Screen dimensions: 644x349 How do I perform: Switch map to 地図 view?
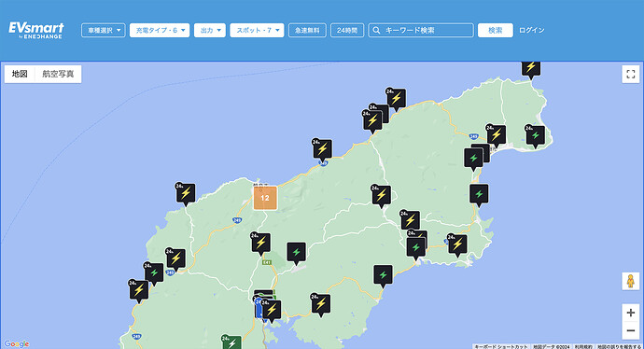(20, 74)
